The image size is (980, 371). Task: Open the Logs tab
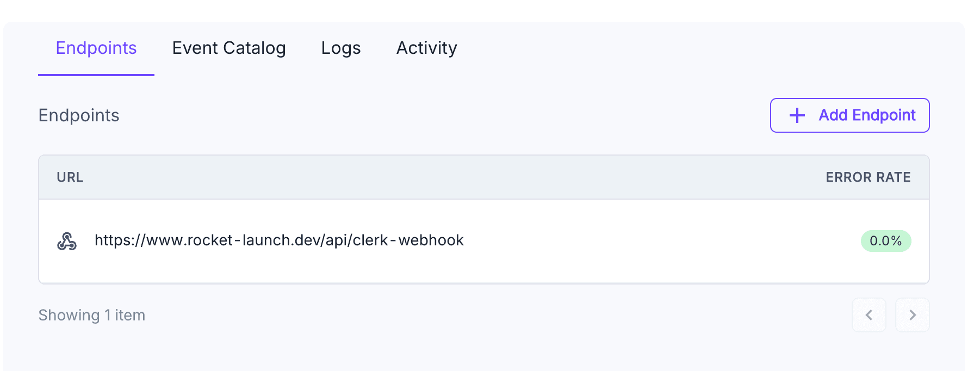coord(340,48)
